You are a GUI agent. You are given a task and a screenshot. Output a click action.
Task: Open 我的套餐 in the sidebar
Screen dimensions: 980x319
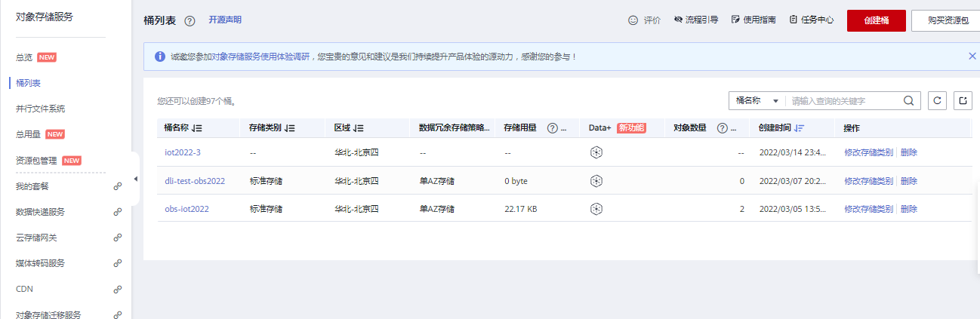pos(32,186)
